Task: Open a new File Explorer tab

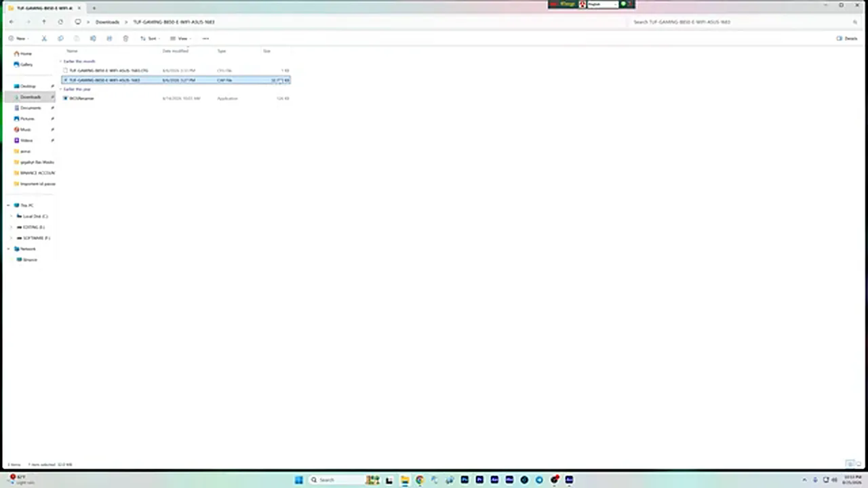Action: tap(94, 8)
